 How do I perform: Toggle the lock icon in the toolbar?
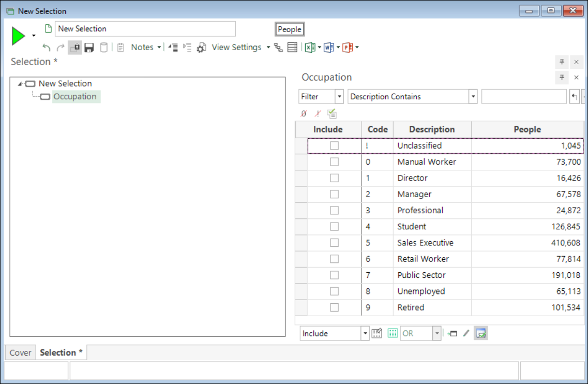(75, 48)
